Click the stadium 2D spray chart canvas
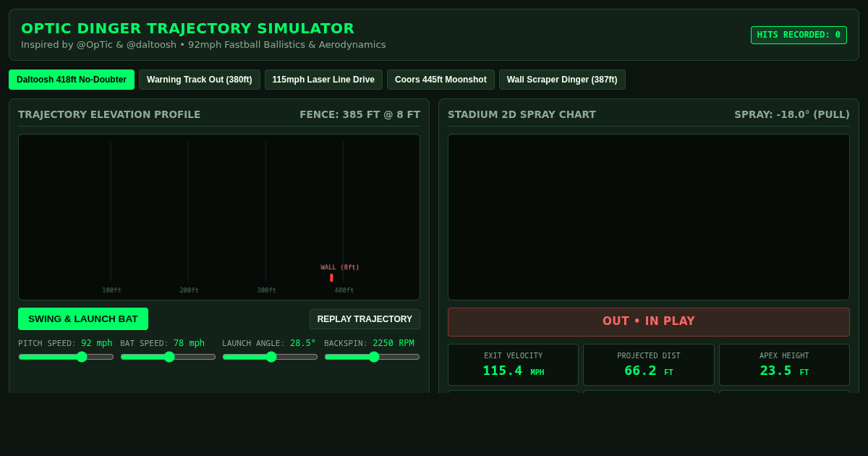The height and width of the screenshot is (456, 868). point(649,217)
